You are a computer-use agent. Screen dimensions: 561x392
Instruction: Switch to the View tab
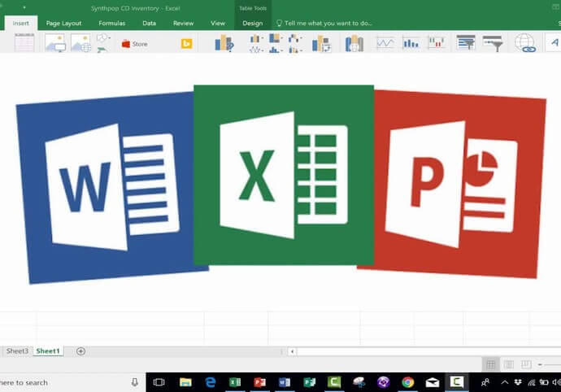click(218, 24)
